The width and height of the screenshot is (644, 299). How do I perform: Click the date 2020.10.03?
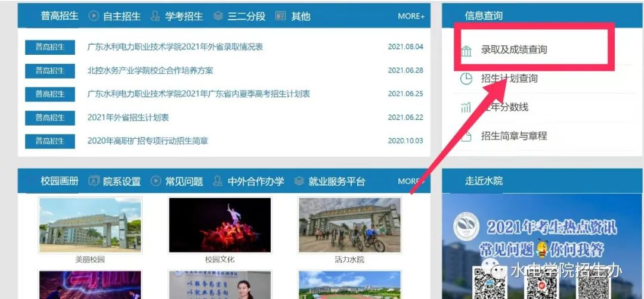(x=405, y=141)
